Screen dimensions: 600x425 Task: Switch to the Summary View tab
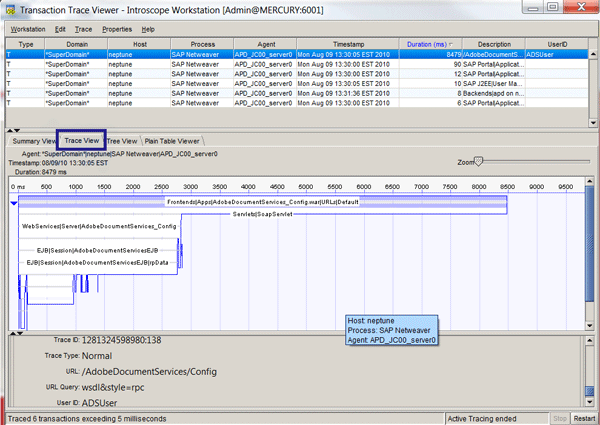[x=33, y=141]
